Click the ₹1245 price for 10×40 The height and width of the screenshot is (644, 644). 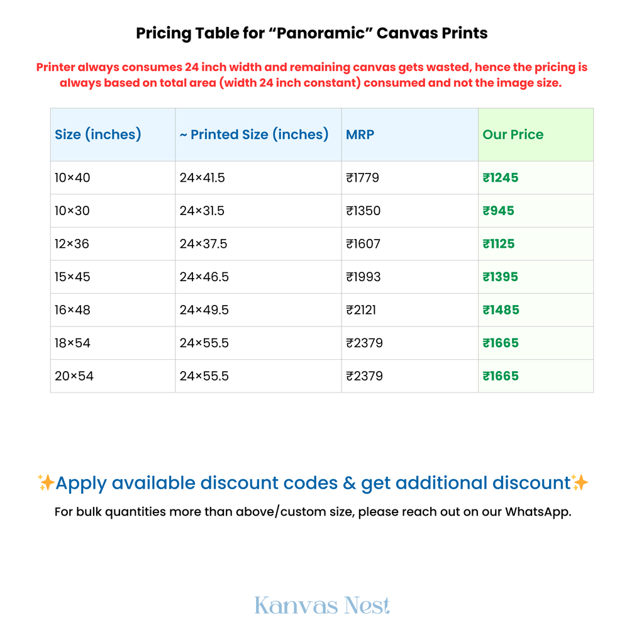tap(501, 178)
